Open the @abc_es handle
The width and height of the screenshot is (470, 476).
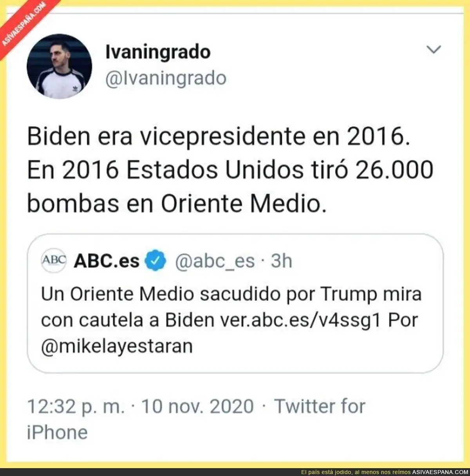[215, 261]
